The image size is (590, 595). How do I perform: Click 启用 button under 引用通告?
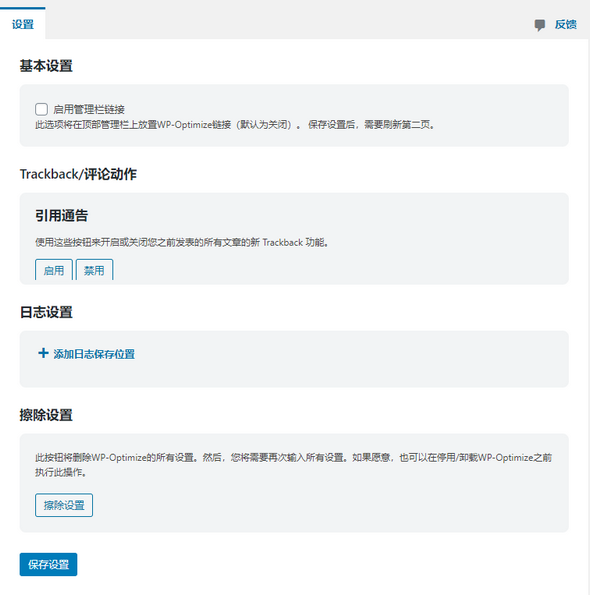coord(53,270)
